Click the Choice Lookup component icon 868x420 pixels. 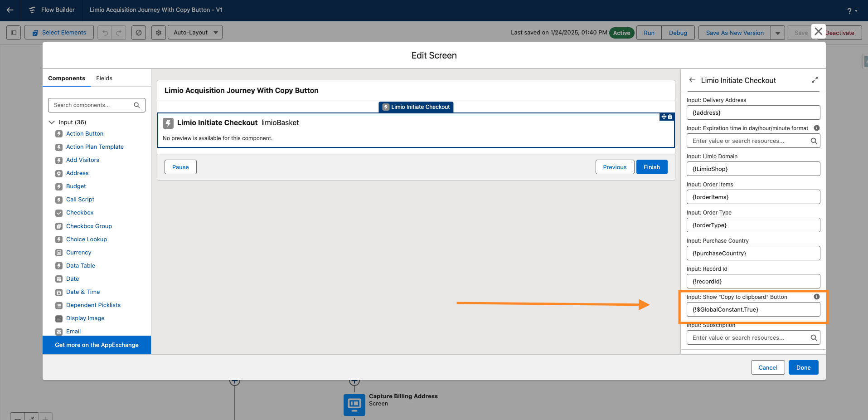point(59,239)
